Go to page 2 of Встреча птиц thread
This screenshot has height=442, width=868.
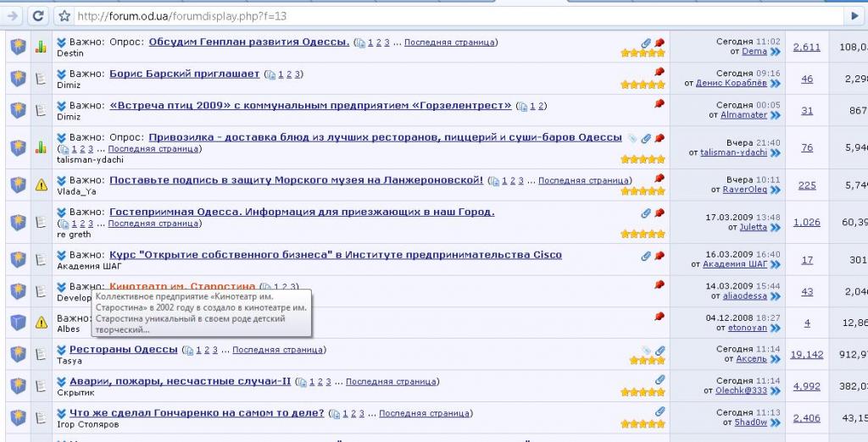[x=542, y=106]
